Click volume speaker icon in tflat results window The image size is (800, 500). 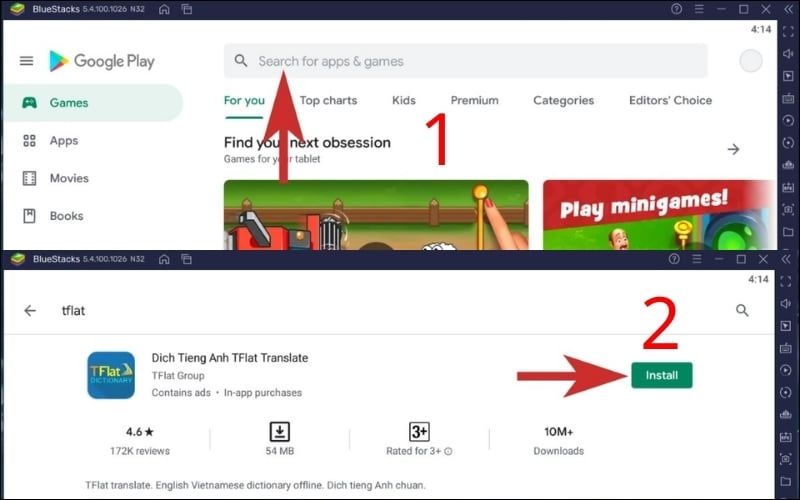(786, 304)
